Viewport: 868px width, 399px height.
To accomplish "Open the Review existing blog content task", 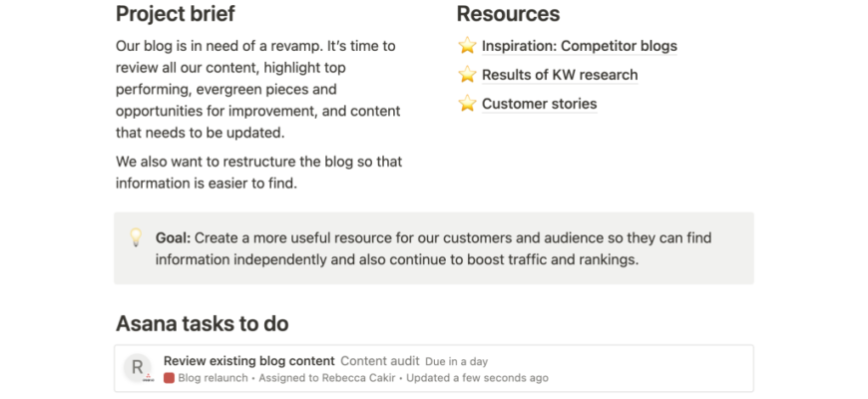I will (x=249, y=361).
